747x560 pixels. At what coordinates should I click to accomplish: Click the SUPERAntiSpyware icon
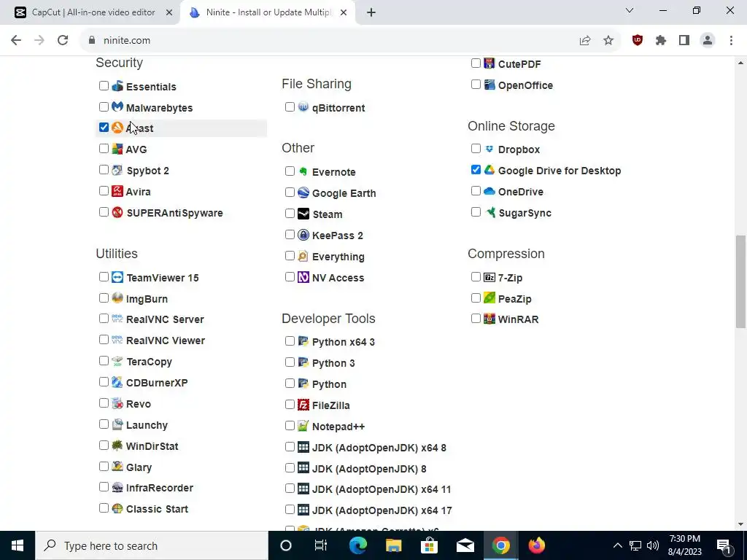coord(117,212)
